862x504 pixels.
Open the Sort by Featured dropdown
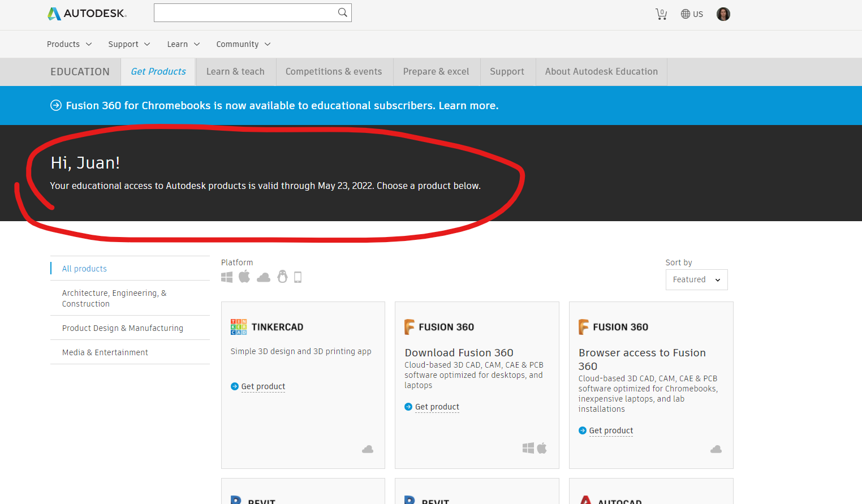(696, 279)
